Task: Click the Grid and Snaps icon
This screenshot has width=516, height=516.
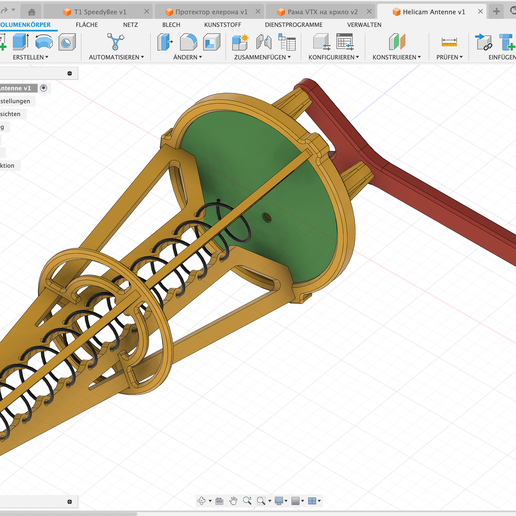Action: click(x=295, y=501)
